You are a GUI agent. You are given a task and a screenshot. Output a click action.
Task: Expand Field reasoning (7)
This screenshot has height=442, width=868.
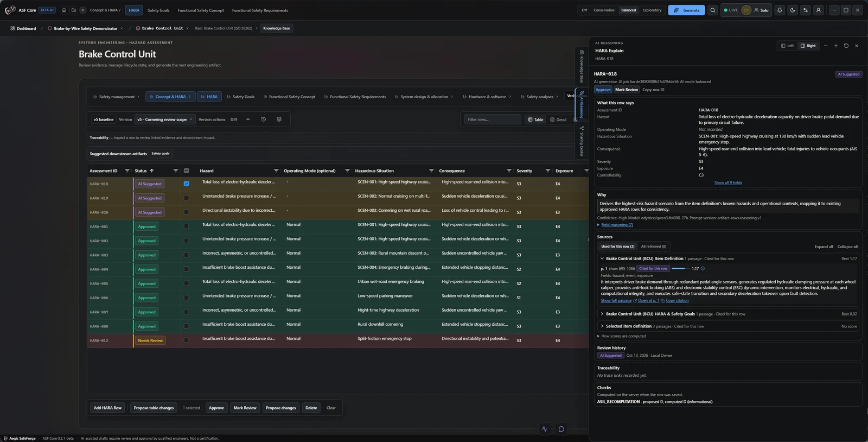pyautogui.click(x=615, y=225)
